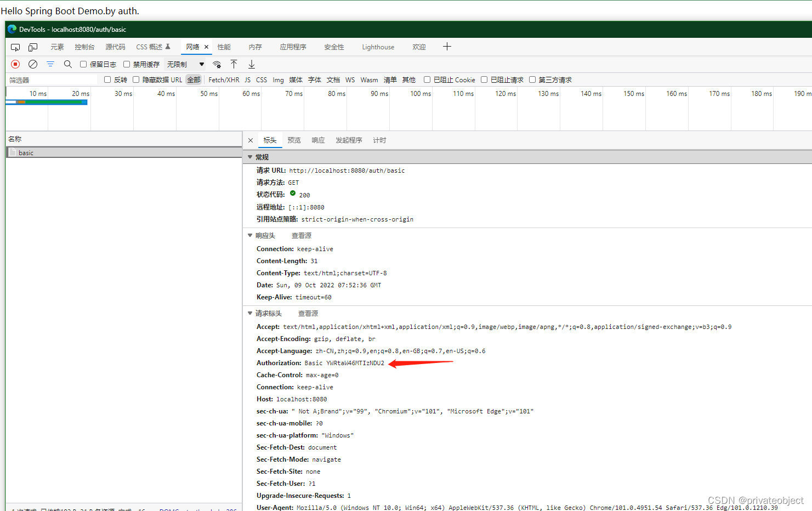Switch to the Sources tab
Viewport: 812px width, 511px height.
[115, 47]
